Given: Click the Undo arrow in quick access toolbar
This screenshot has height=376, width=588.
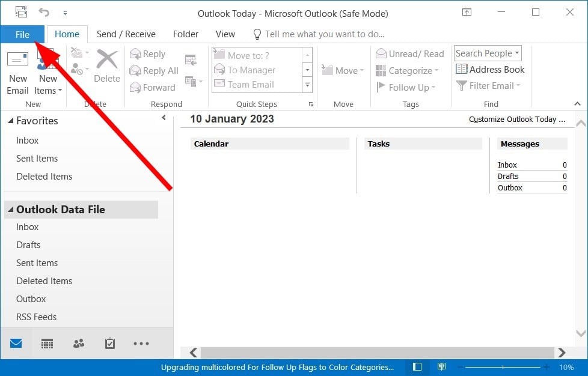Looking at the screenshot, I should pos(44,13).
